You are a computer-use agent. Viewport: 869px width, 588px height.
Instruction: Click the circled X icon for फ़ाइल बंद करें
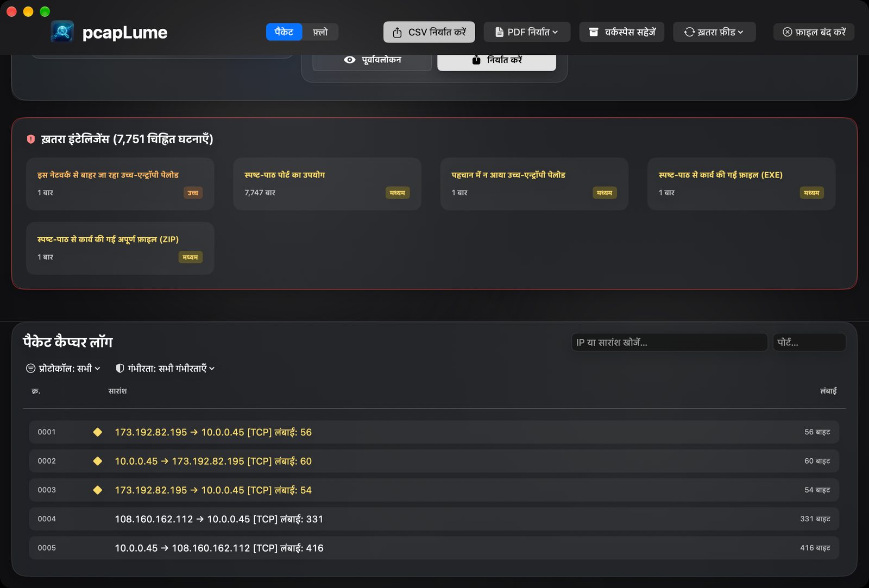787,33
